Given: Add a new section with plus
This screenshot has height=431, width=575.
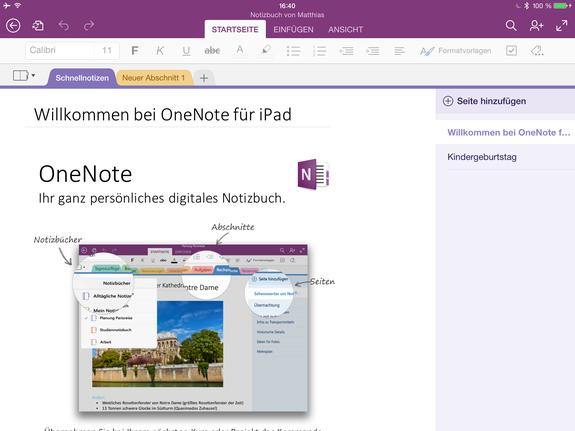Looking at the screenshot, I should [x=204, y=78].
